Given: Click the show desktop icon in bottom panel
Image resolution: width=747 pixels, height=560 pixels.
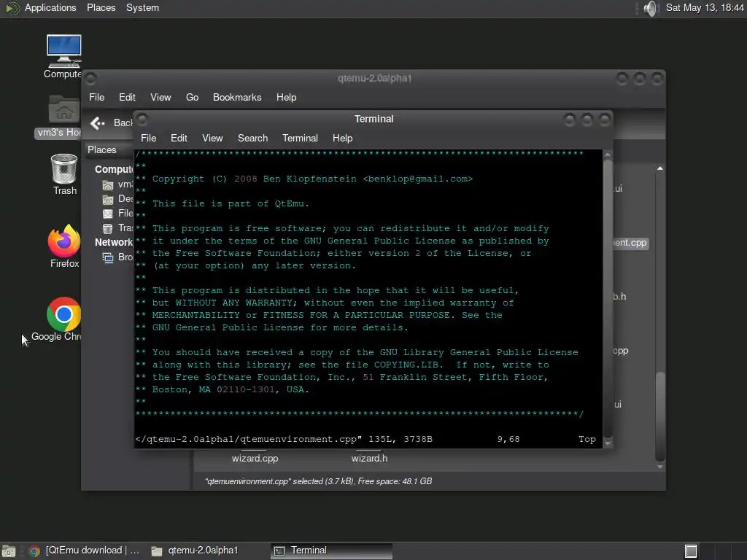Looking at the screenshot, I should tap(8, 551).
